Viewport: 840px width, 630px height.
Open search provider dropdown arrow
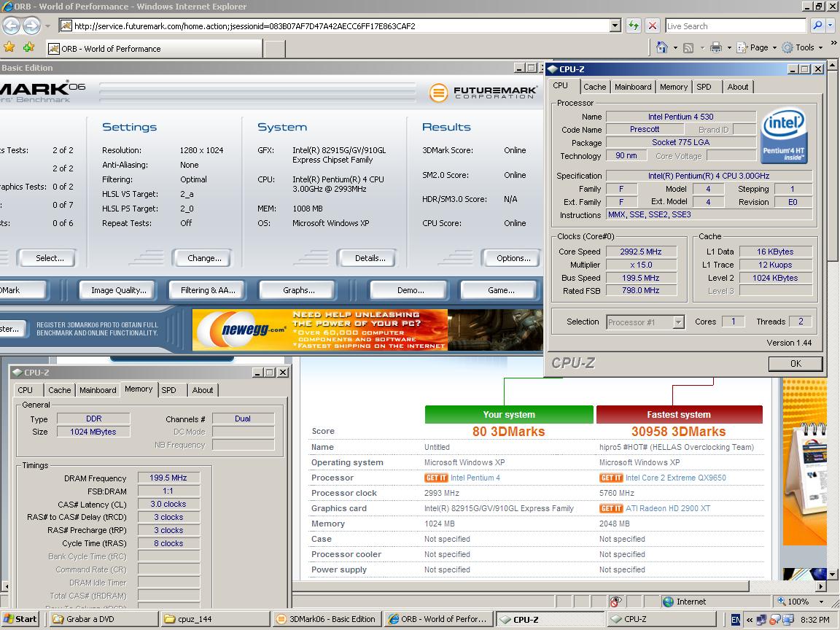(x=831, y=26)
